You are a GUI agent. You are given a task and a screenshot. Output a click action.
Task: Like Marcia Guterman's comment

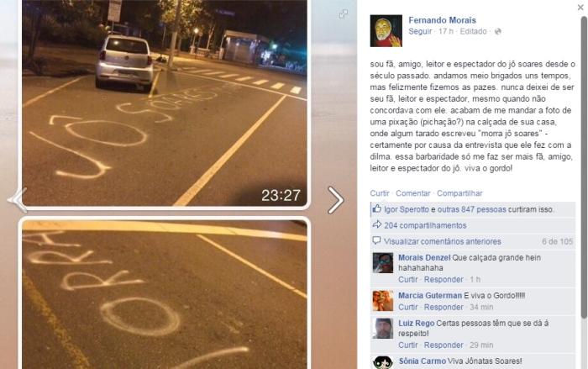coord(408,307)
